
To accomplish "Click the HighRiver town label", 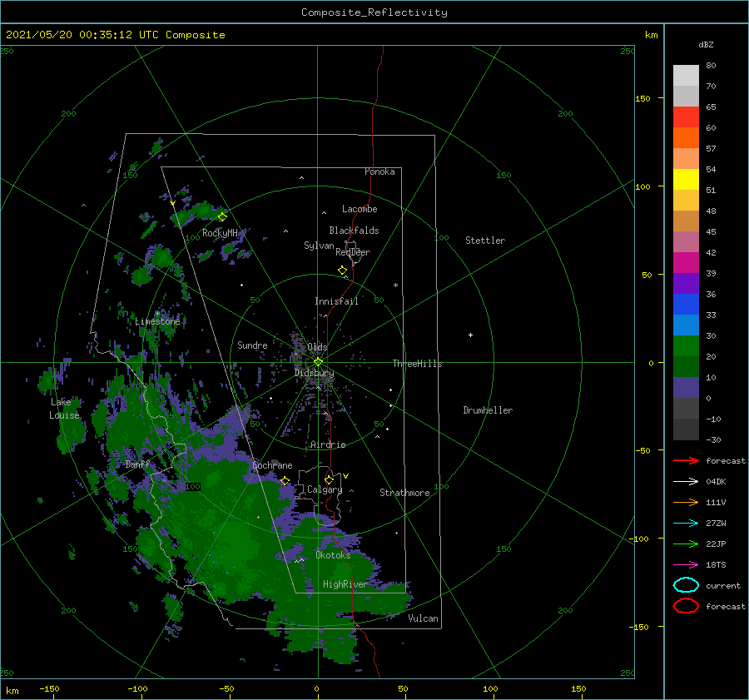I will 345,584.
